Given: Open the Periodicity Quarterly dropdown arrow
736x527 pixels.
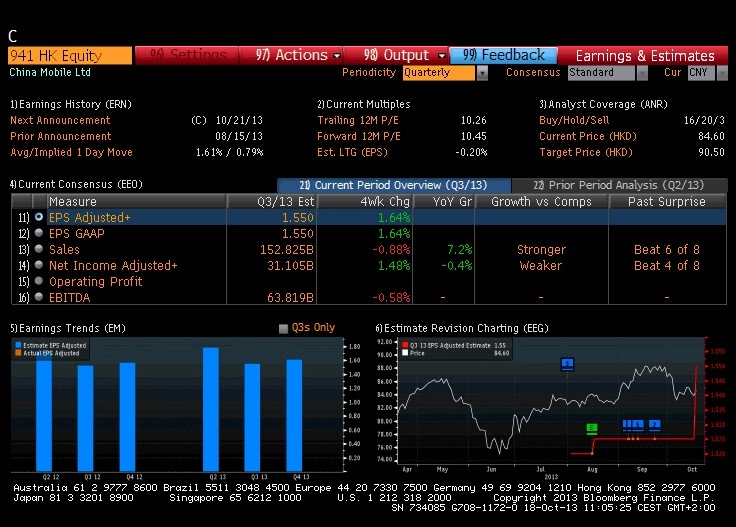Looking at the screenshot, I should tap(482, 73).
